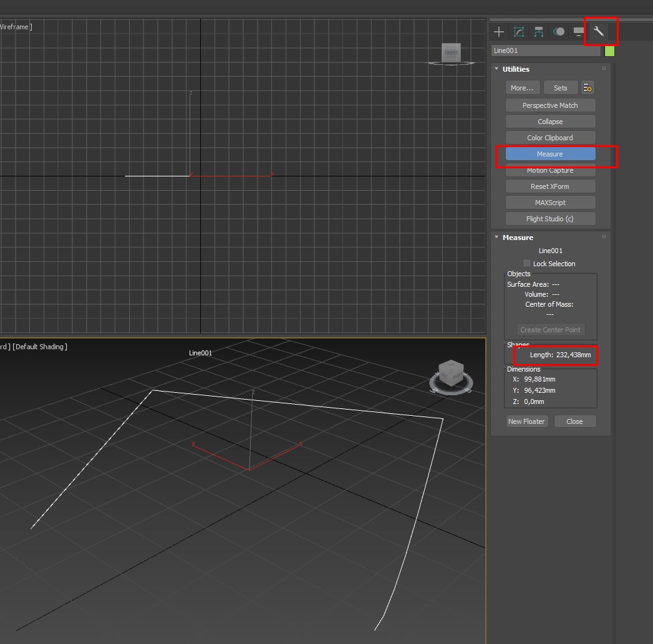Launch the Collapse utility
The width and height of the screenshot is (653, 644).
550,122
